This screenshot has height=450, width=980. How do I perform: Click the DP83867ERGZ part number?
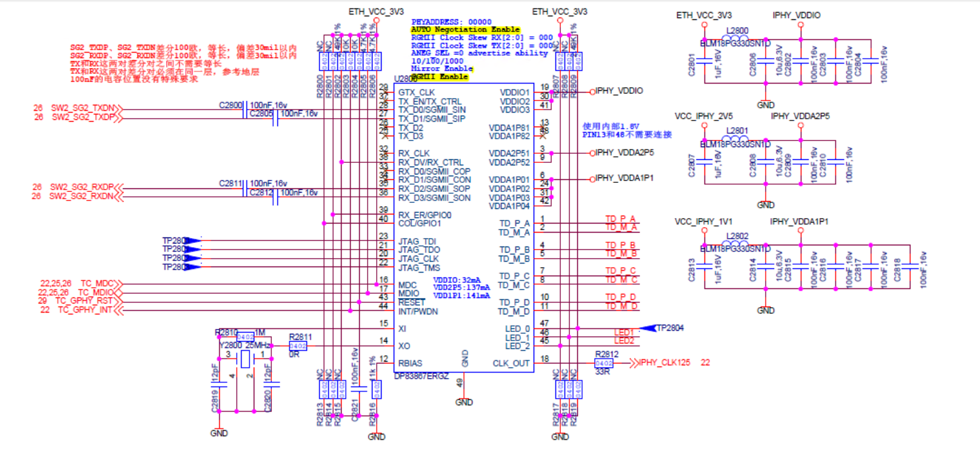422,376
